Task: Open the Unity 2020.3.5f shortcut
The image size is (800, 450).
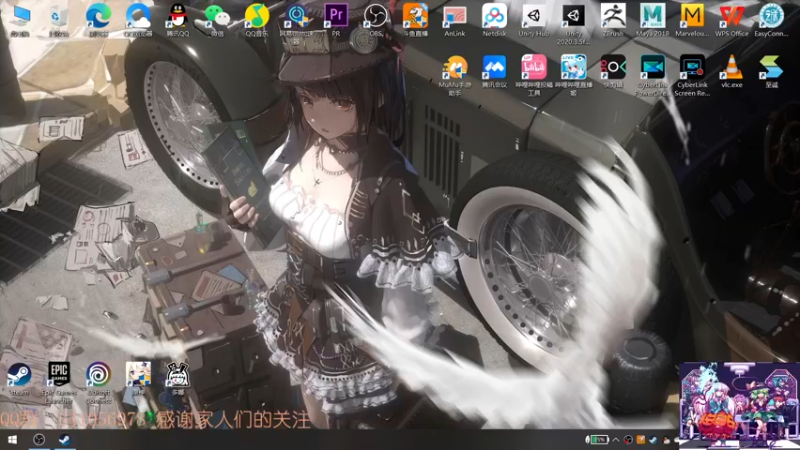Action: coord(573,24)
